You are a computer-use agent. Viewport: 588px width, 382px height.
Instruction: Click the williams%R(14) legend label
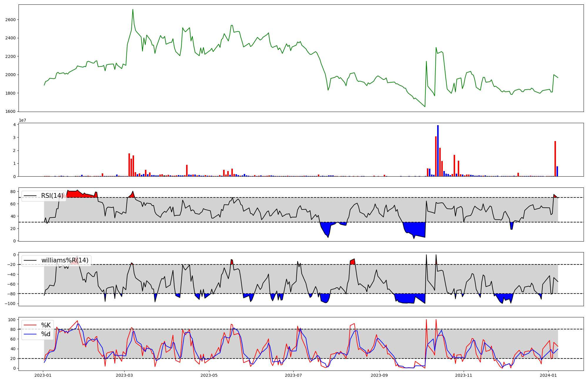[x=65, y=260]
